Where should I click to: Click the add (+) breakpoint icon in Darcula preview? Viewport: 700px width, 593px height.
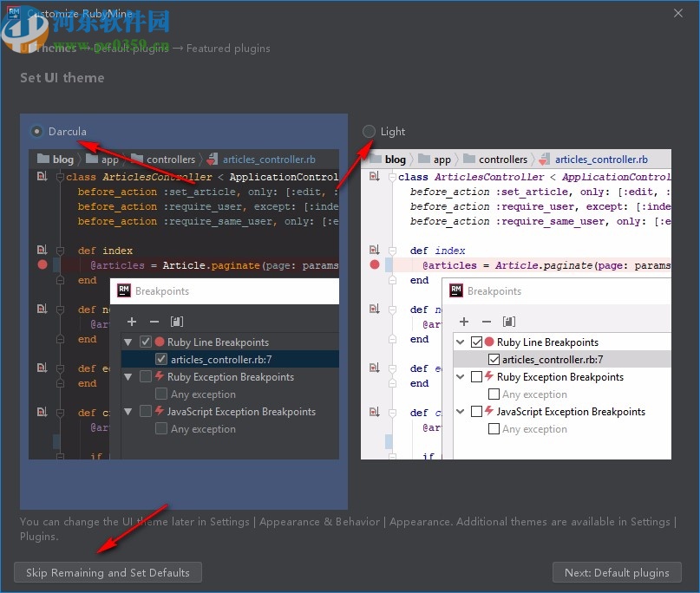tap(132, 322)
